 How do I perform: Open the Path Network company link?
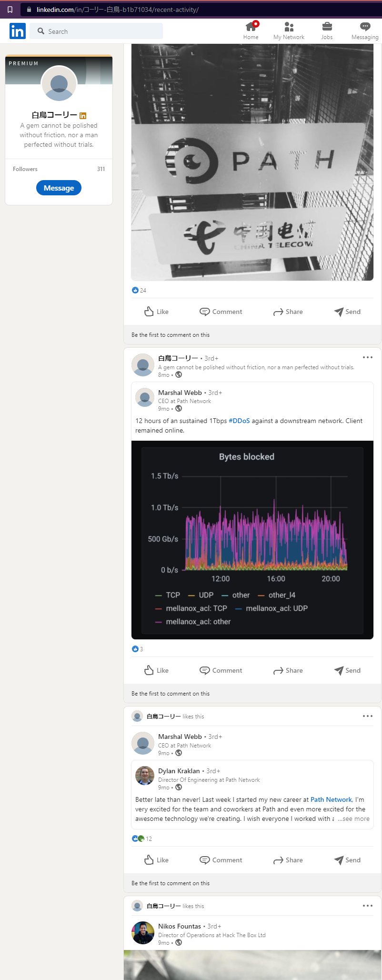[331, 799]
